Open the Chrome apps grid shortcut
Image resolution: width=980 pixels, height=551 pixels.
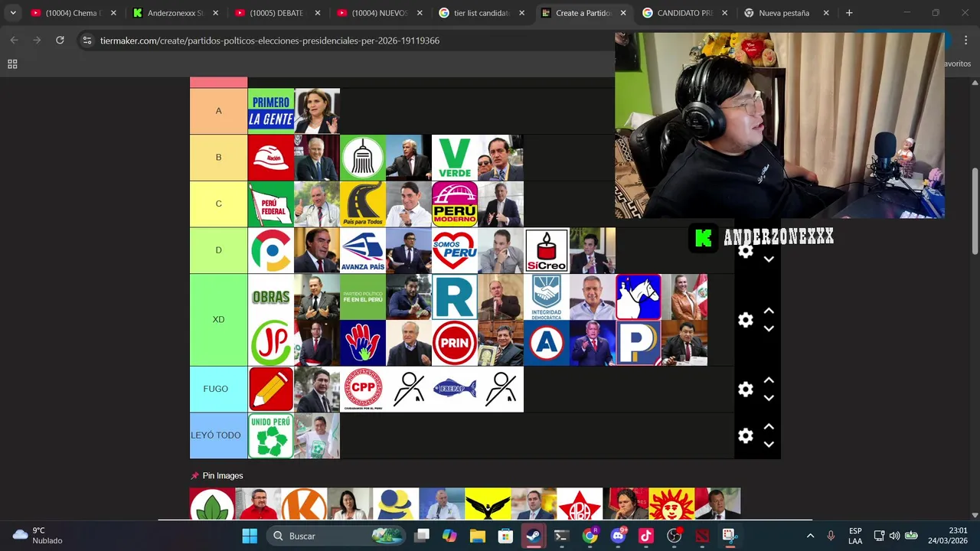pos(12,64)
